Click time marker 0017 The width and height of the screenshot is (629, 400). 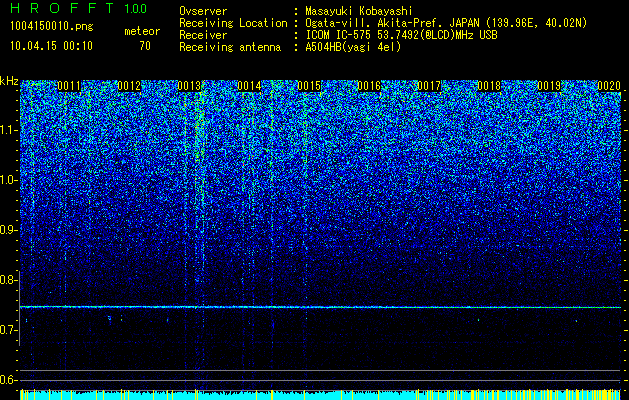point(429,86)
